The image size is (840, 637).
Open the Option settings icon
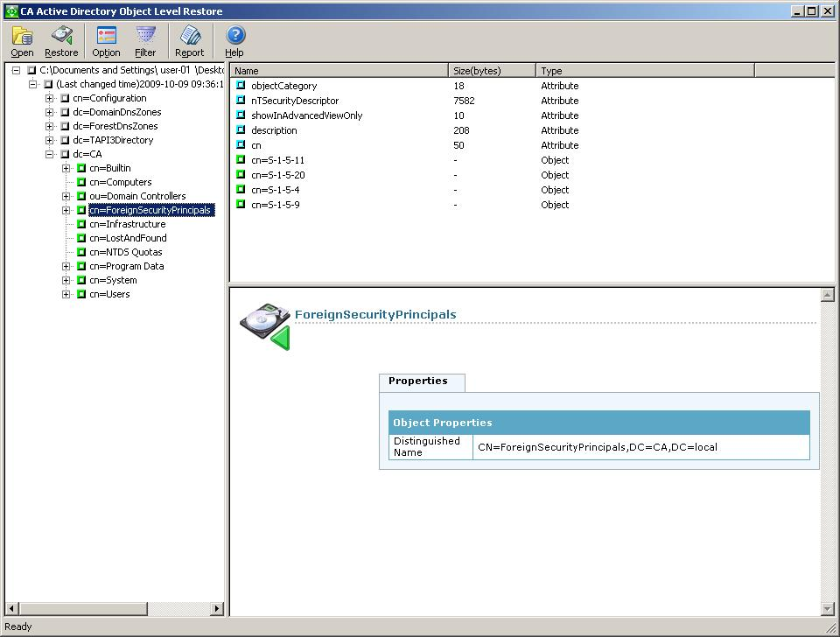[105, 36]
